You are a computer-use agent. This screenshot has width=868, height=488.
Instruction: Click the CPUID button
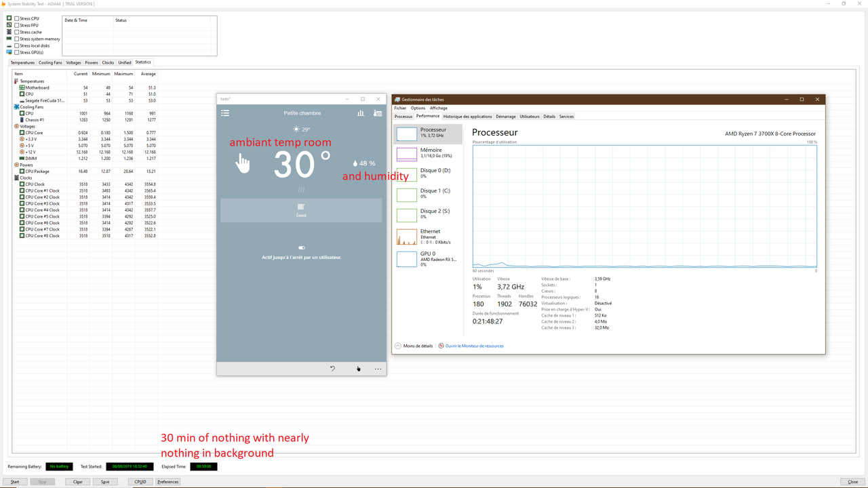[x=140, y=481]
